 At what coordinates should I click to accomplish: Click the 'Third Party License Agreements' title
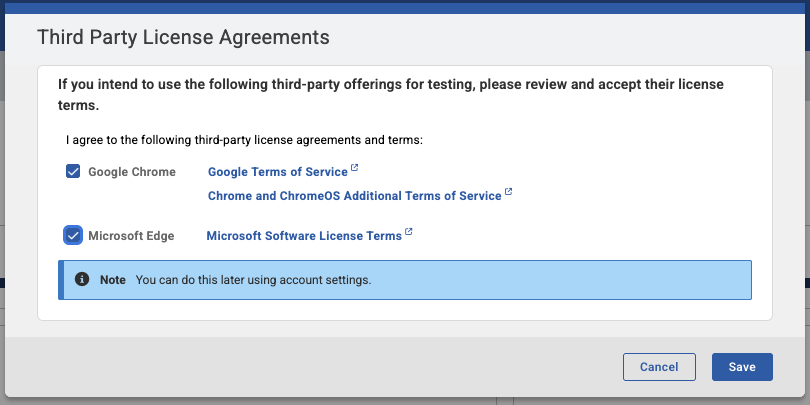[183, 38]
